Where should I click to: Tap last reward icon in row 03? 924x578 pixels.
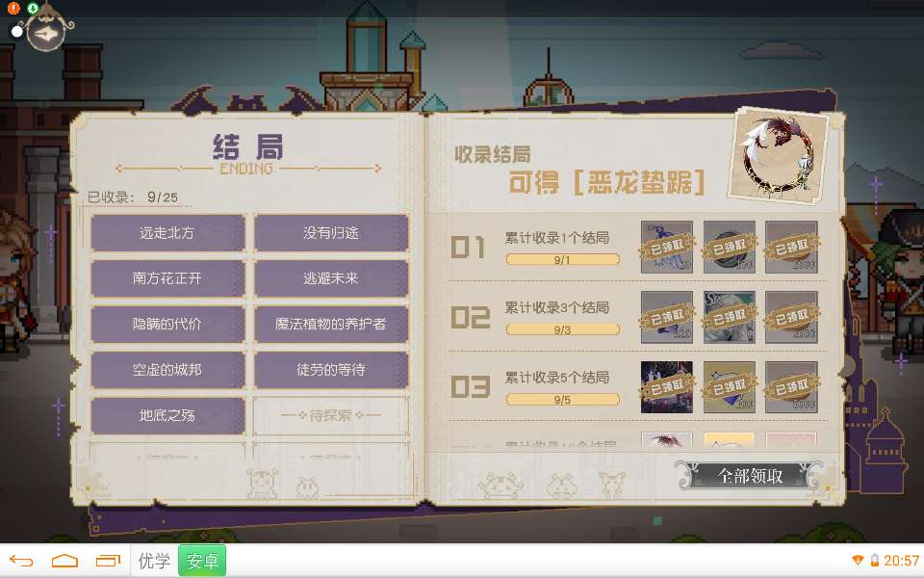(791, 387)
